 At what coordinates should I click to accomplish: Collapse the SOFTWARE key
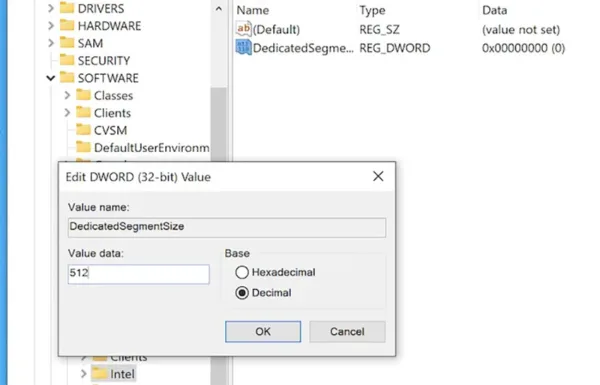[51, 78]
